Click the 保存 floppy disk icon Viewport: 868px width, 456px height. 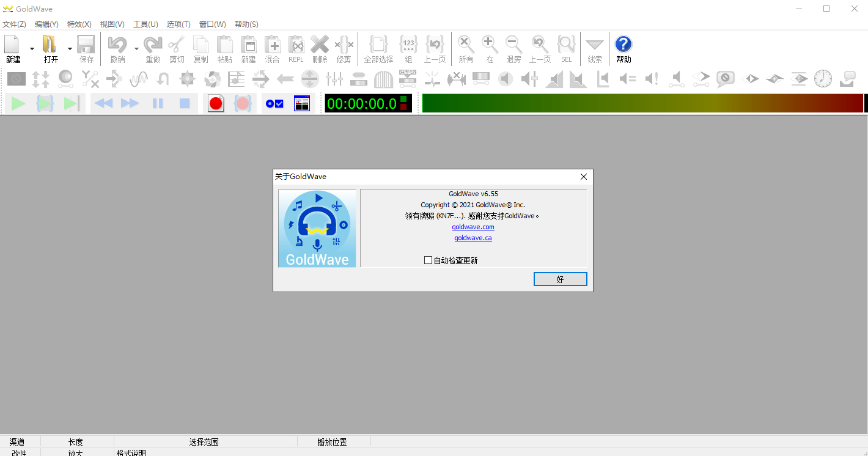coord(86,44)
